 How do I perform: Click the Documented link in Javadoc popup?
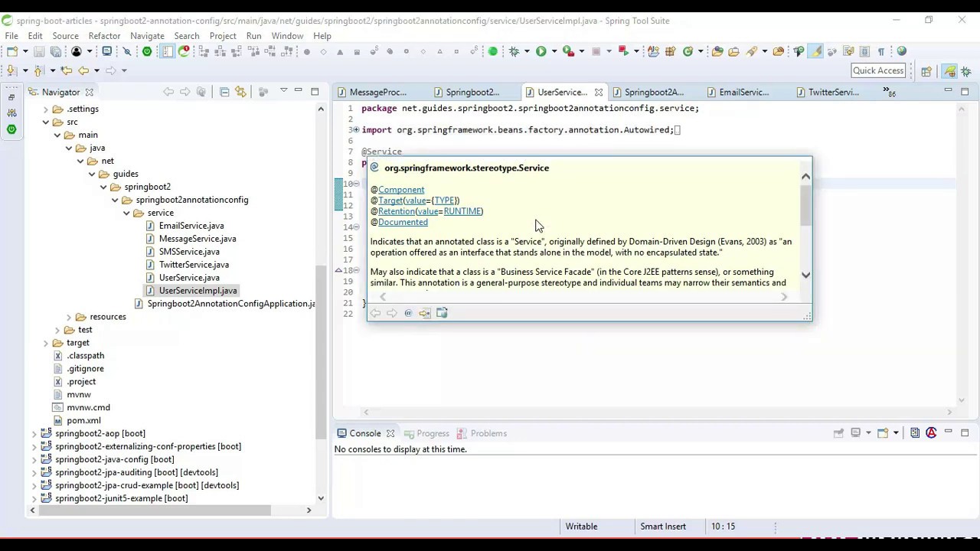(403, 222)
